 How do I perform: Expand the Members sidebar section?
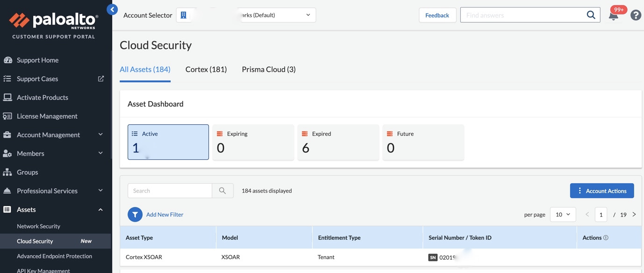click(x=100, y=153)
